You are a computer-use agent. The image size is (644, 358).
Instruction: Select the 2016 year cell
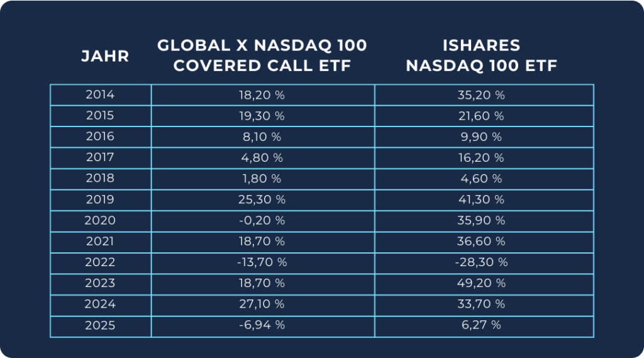[x=100, y=137]
